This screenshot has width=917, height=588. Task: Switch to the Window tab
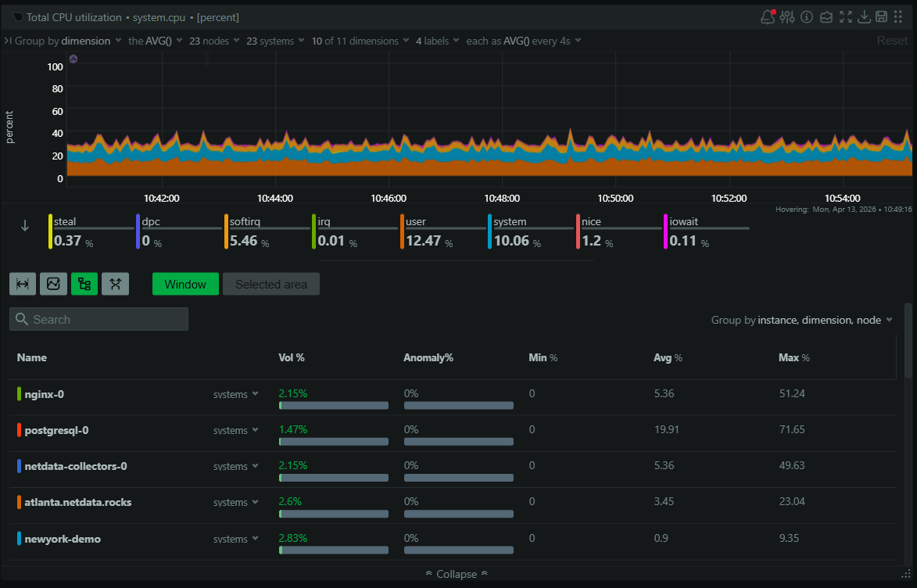185,284
